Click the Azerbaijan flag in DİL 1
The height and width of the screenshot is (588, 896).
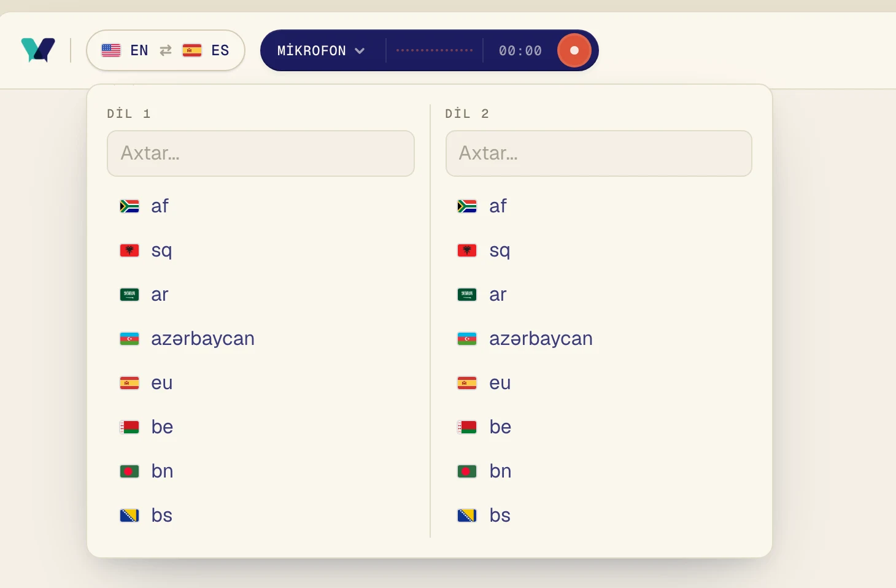point(129,339)
